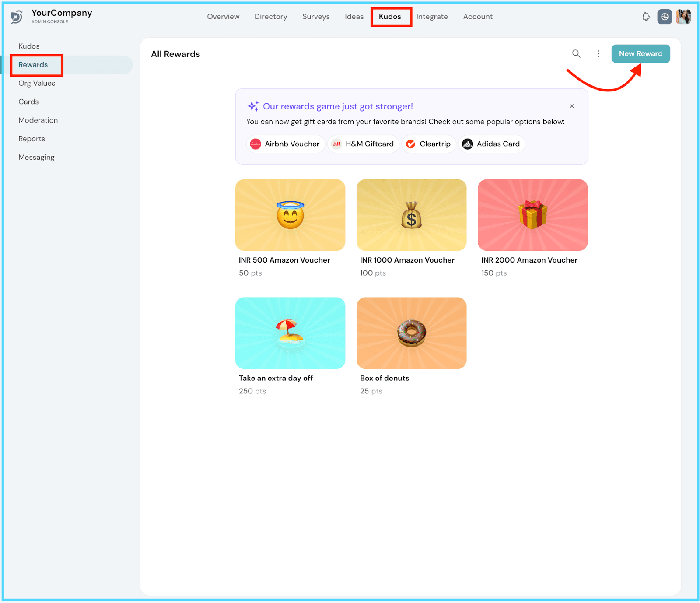
Task: Go to the Directory tab
Action: [271, 17]
